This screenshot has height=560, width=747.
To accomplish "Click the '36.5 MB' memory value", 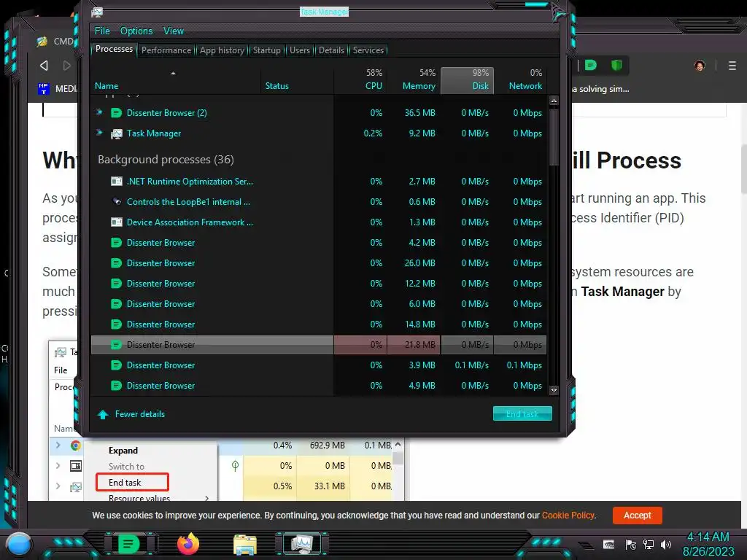I will click(419, 113).
